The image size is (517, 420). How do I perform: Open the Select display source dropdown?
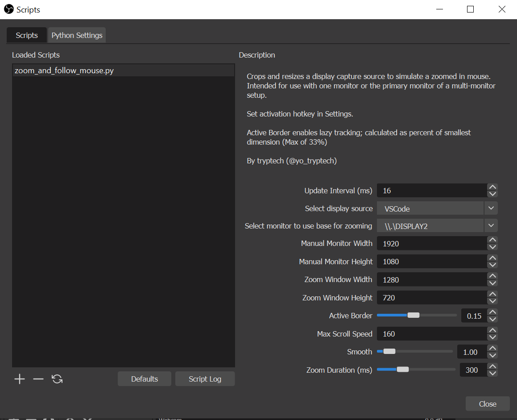tap(437, 208)
